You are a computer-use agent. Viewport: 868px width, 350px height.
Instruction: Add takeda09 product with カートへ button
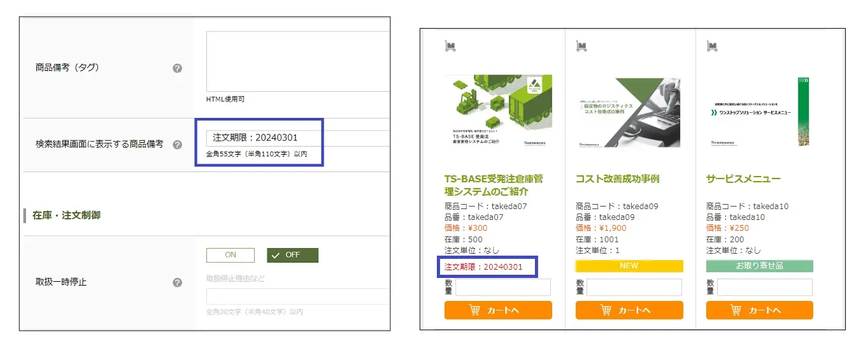click(x=629, y=310)
